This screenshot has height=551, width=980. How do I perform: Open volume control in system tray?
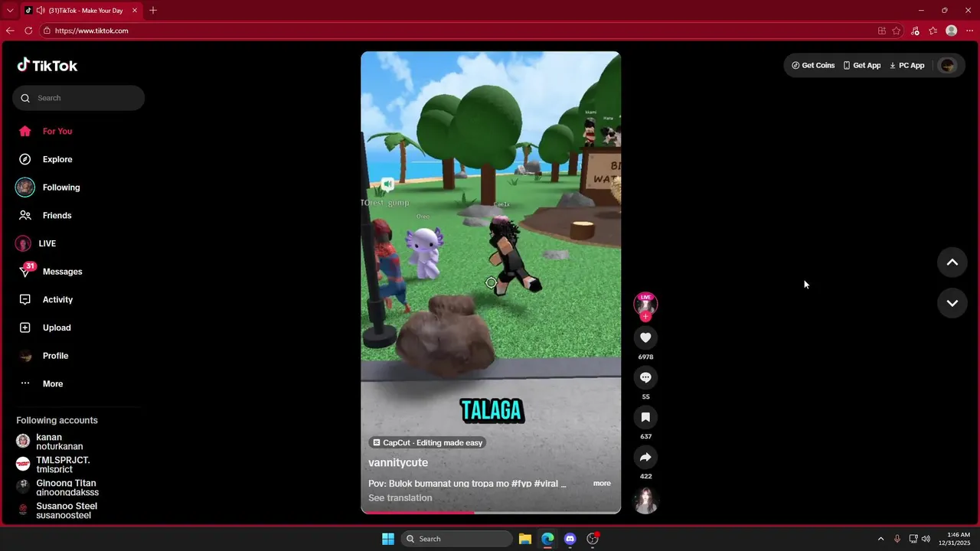pyautogui.click(x=926, y=539)
